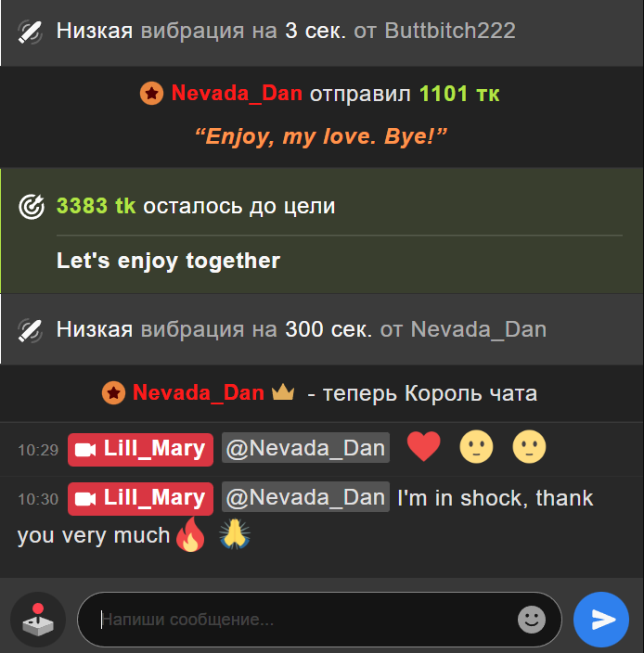Open the joystick toy control icon

(38, 620)
